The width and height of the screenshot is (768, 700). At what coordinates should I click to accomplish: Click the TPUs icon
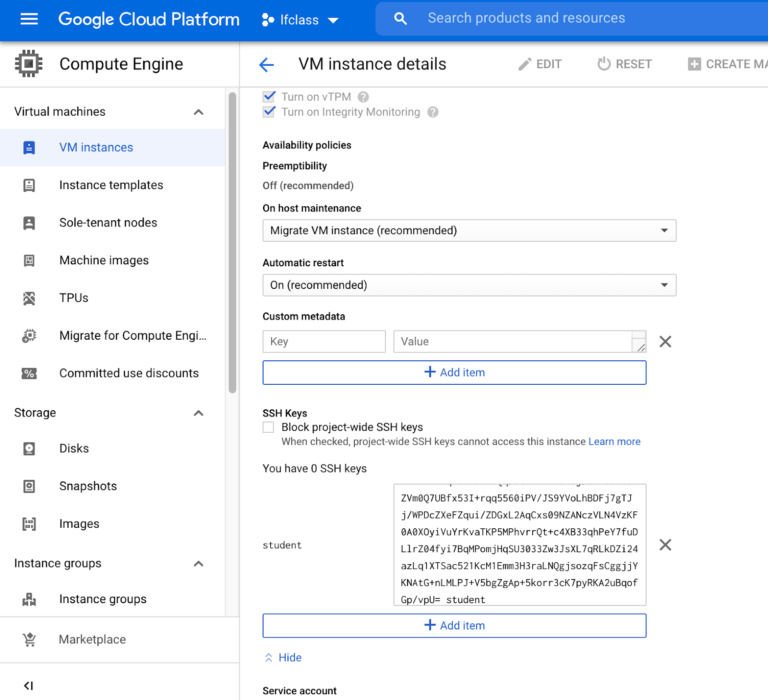(29, 298)
